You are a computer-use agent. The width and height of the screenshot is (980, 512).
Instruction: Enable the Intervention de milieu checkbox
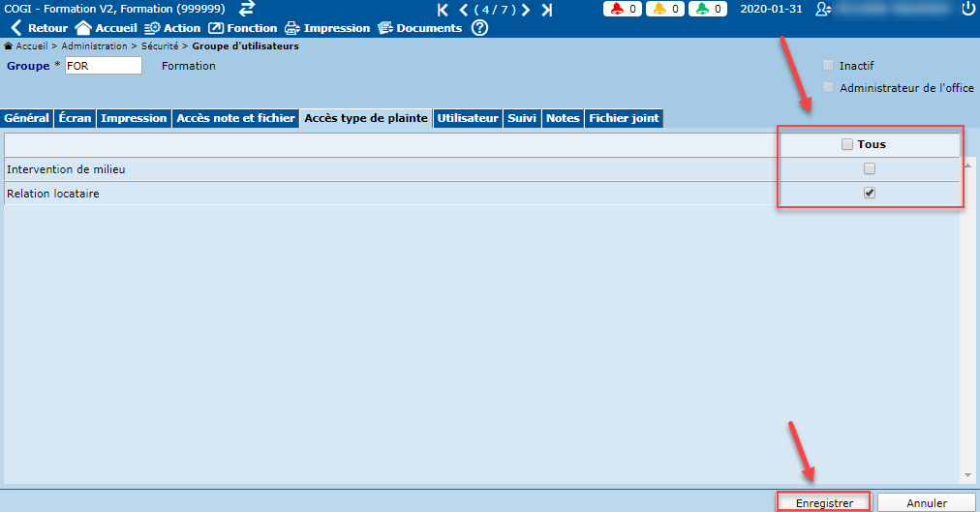(x=870, y=169)
